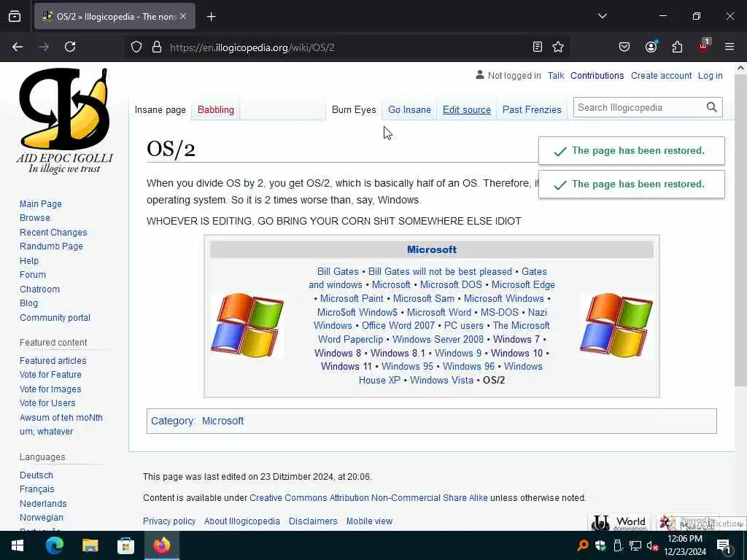Open the Privacy policy footer link
Image resolution: width=747 pixels, height=560 pixels.
pyautogui.click(x=169, y=521)
